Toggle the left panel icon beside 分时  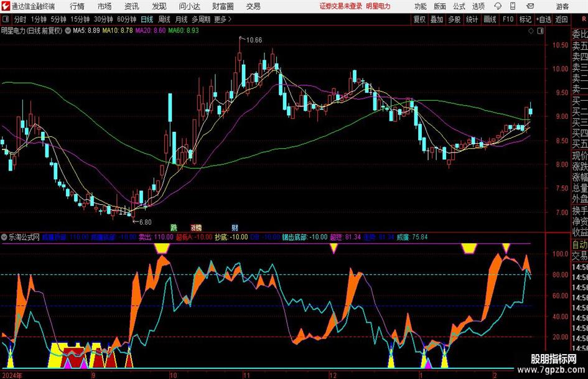pyautogui.click(x=5, y=19)
